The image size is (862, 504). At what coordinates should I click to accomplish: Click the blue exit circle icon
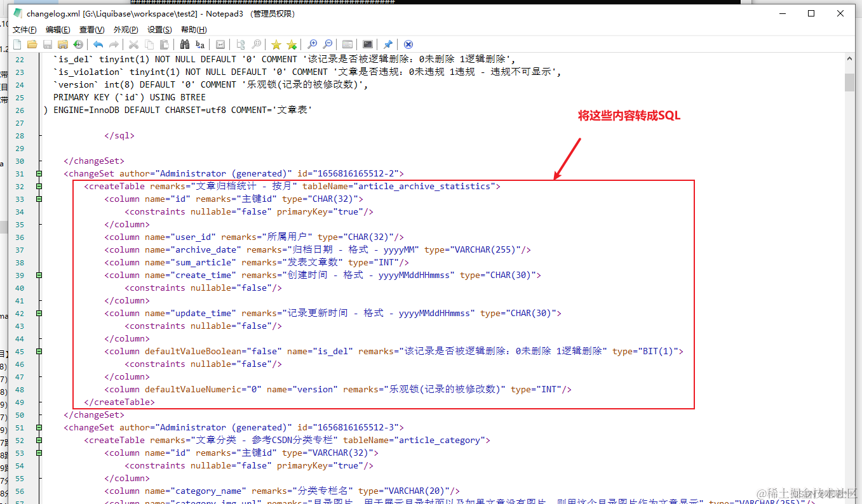(408, 44)
